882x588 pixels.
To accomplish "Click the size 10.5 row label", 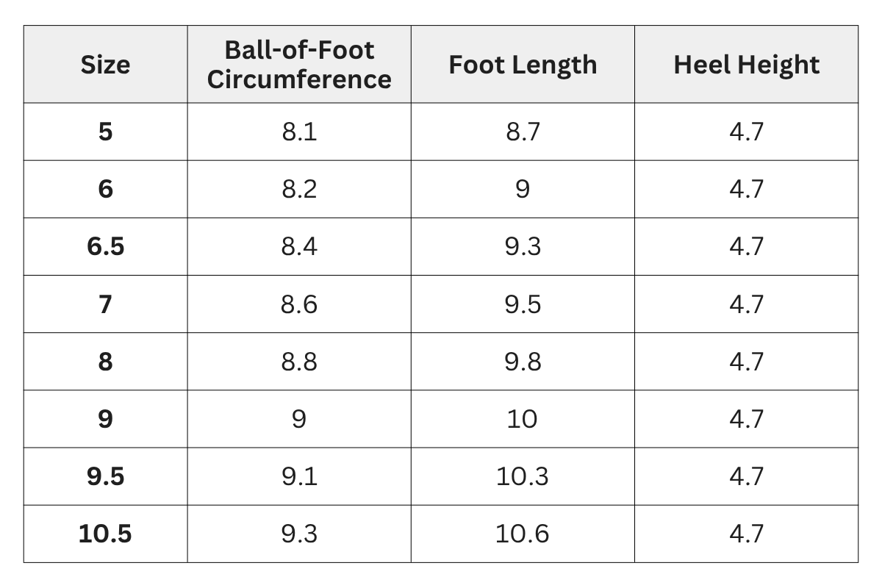I will click(105, 534).
